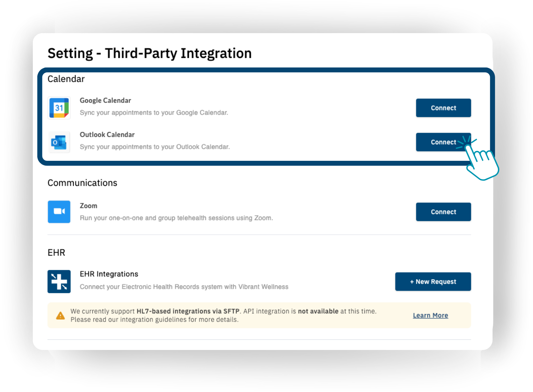Click the EHR Integrations cross icon
The width and height of the screenshot is (533, 392).
pyautogui.click(x=59, y=282)
